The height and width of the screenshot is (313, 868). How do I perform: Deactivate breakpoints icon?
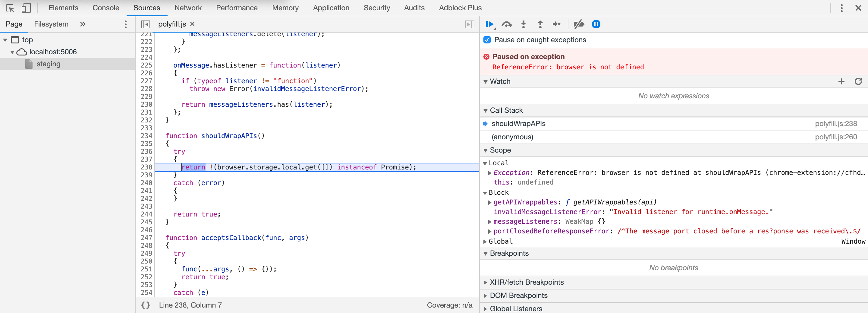pyautogui.click(x=579, y=24)
